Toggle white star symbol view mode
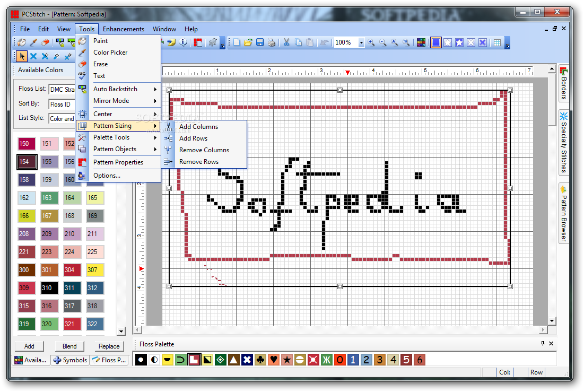584x392 pixels. point(448,42)
